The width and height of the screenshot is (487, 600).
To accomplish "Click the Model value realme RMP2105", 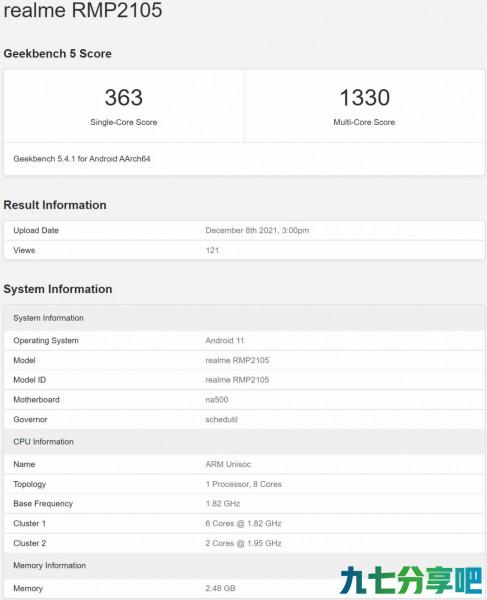I will (x=237, y=360).
